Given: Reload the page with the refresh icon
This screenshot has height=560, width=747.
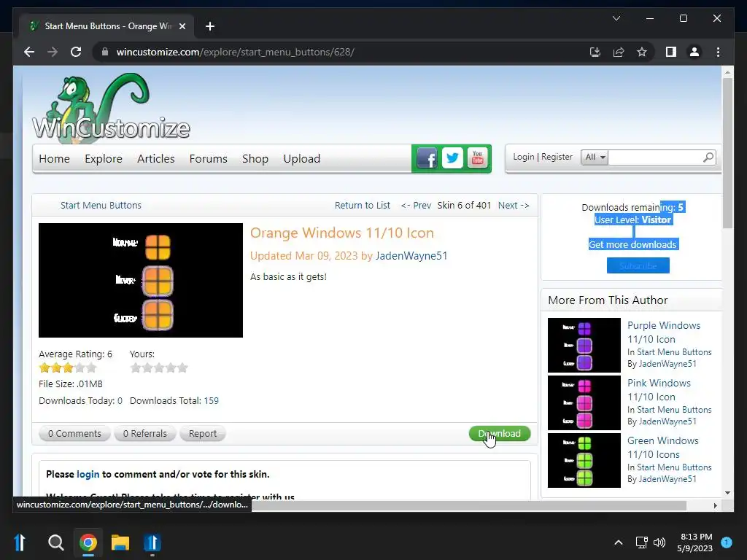Looking at the screenshot, I should [x=76, y=52].
